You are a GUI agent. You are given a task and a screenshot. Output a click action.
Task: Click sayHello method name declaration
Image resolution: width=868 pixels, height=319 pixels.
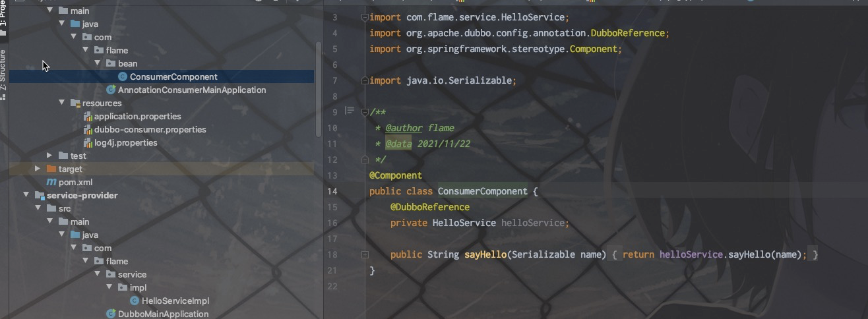486,254
